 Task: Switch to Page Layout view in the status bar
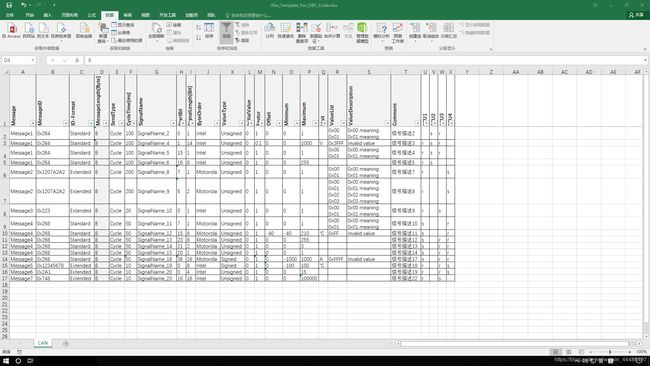point(569,351)
